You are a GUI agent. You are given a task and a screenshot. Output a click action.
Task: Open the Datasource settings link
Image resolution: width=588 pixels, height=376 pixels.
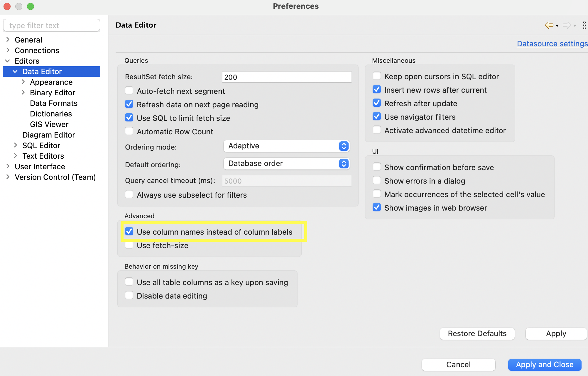(552, 44)
